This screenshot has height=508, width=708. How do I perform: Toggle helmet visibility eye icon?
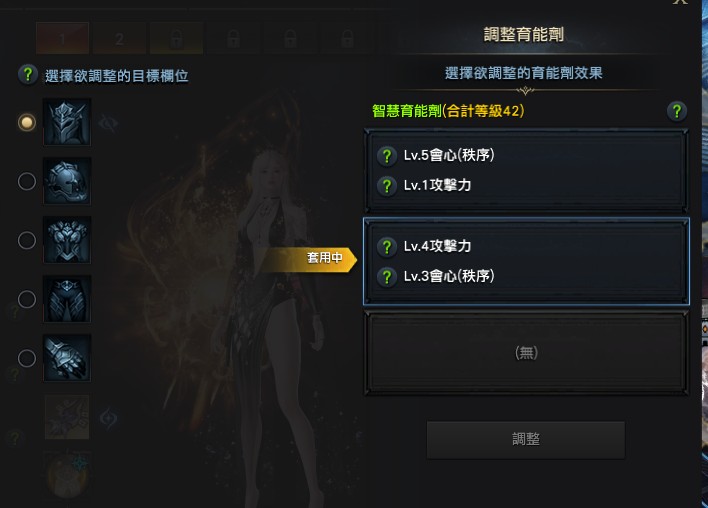(108, 123)
